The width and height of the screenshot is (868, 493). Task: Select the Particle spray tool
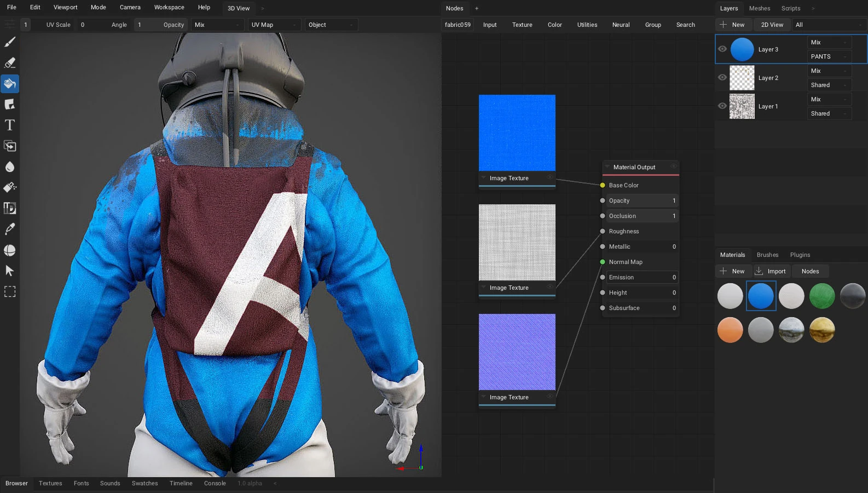10,188
